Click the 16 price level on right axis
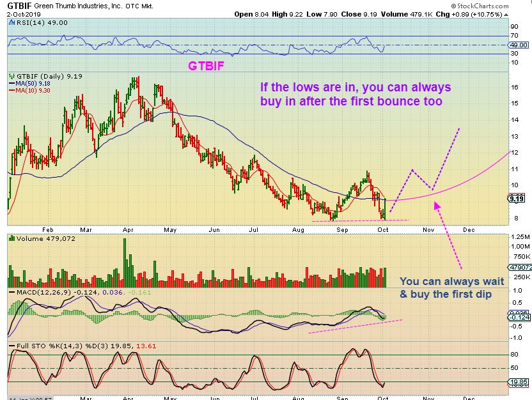 click(515, 87)
